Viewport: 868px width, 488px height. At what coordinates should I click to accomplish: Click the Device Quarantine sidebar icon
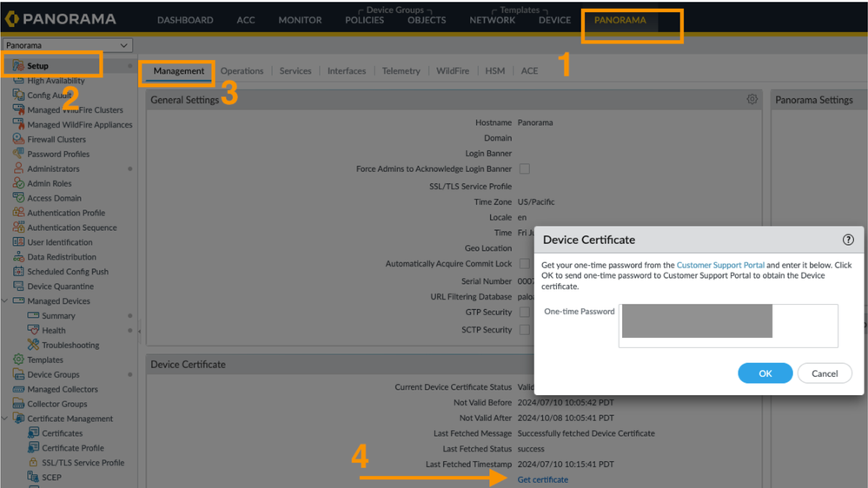tap(18, 286)
